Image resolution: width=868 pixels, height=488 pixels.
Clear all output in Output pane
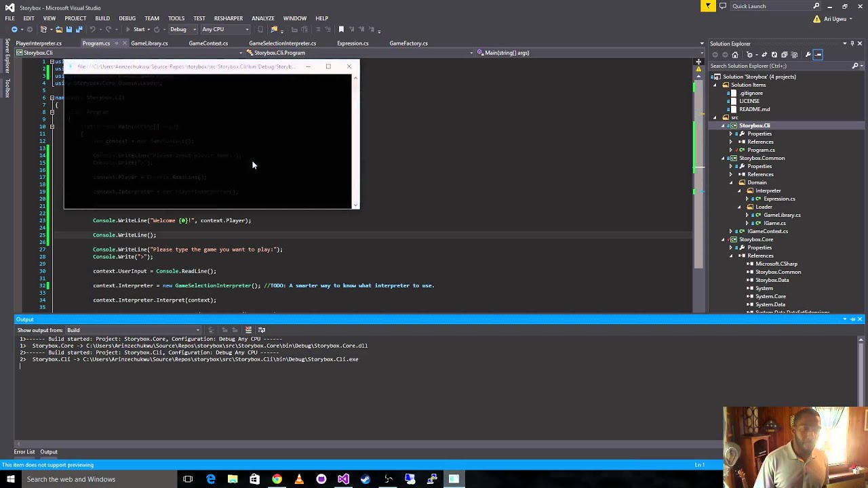[248, 330]
